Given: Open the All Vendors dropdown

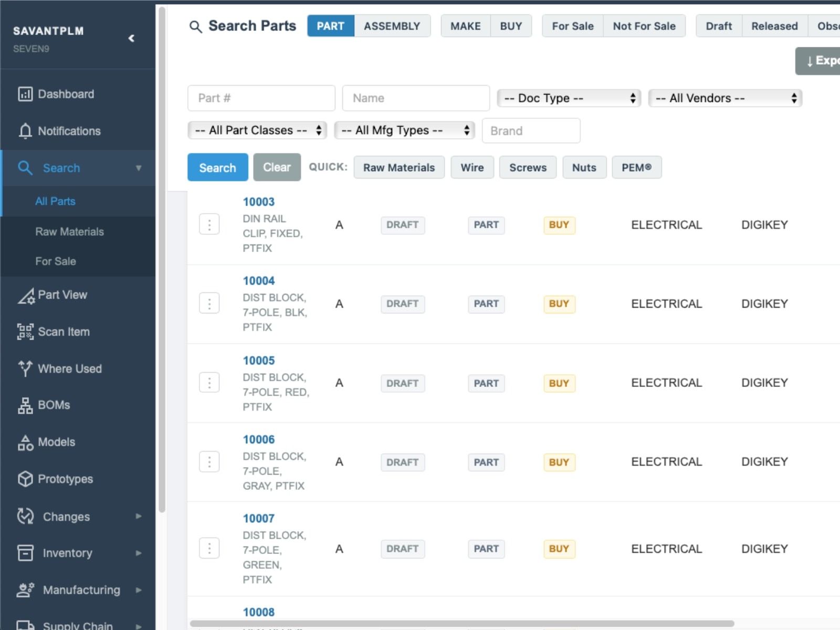Looking at the screenshot, I should click(x=725, y=98).
